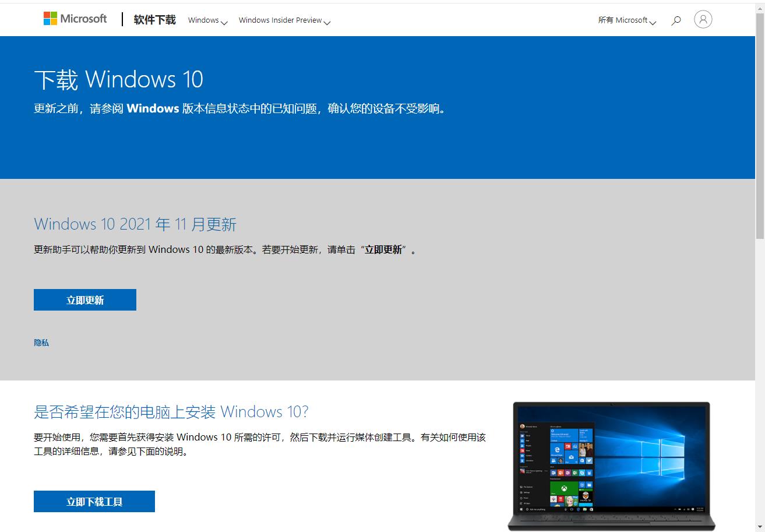Click the 立即下载工具 button
The width and height of the screenshot is (765, 532).
tap(94, 502)
